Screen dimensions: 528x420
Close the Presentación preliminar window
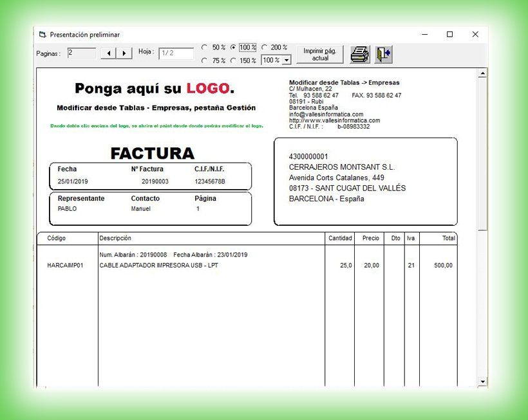[475, 34]
